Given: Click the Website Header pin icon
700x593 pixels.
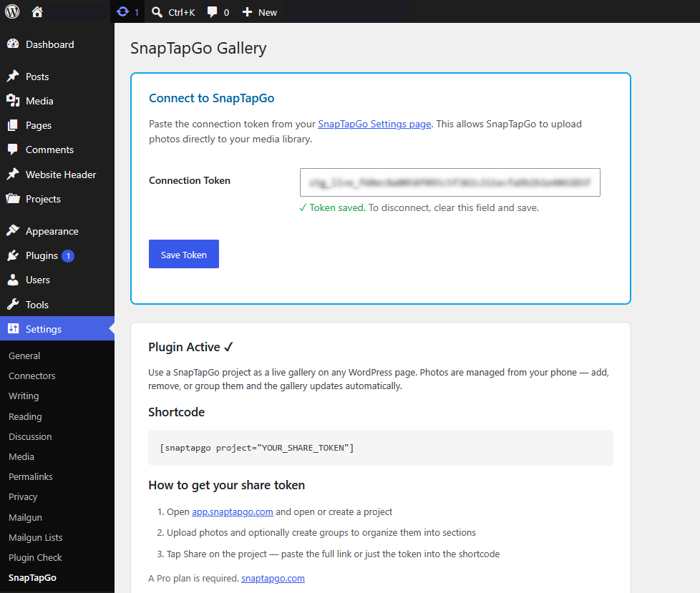Looking at the screenshot, I should pos(13,174).
